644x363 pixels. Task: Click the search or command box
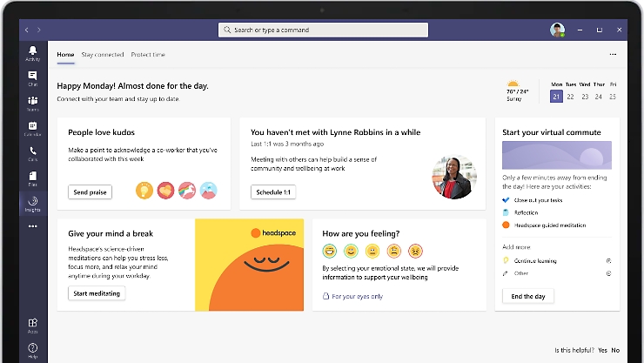click(323, 30)
